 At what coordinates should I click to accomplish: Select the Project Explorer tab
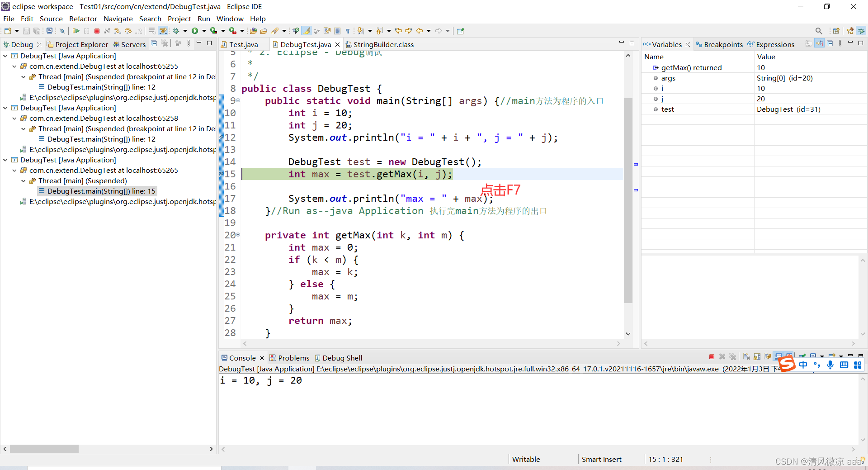pos(78,44)
